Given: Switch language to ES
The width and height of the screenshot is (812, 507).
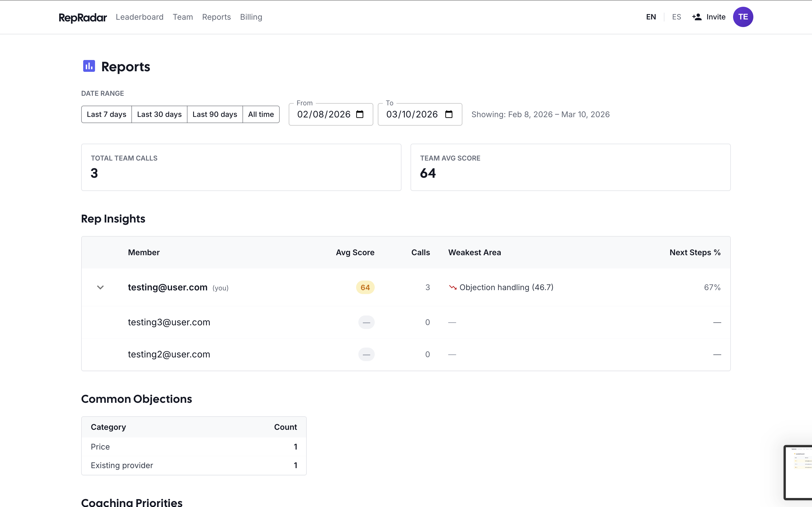Looking at the screenshot, I should pyautogui.click(x=676, y=17).
